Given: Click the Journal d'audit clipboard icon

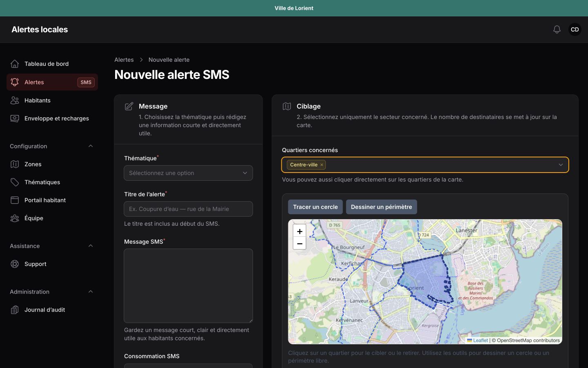Looking at the screenshot, I should 15,310.
